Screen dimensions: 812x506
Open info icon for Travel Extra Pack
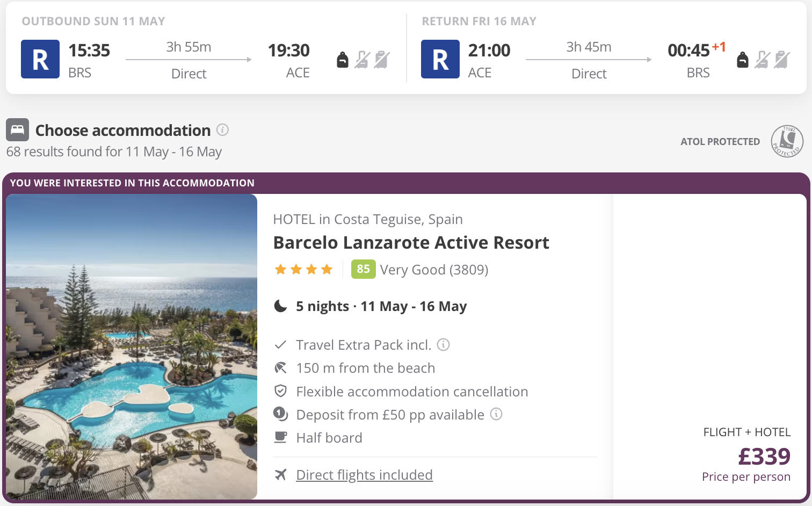443,344
